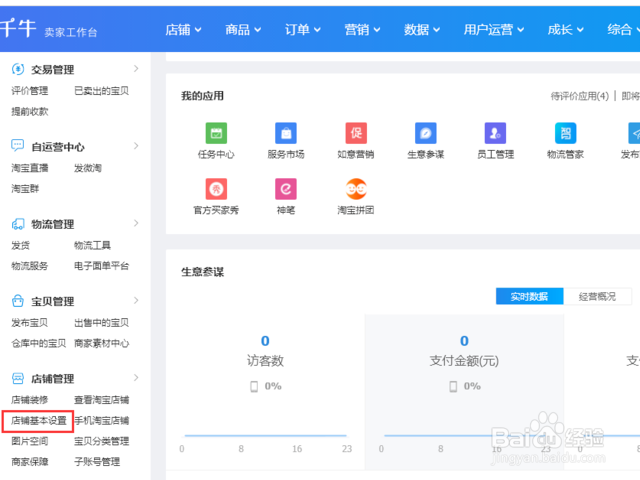
Task: Open 店铺基本设置 in sidebar
Action: tap(38, 420)
